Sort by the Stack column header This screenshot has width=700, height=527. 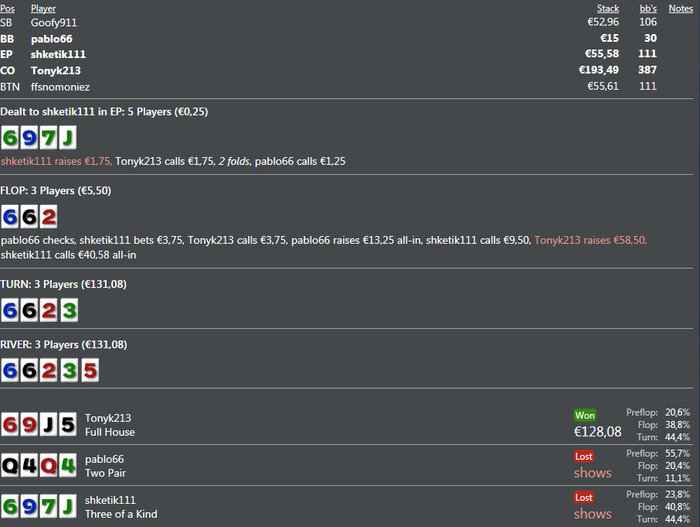click(x=607, y=8)
